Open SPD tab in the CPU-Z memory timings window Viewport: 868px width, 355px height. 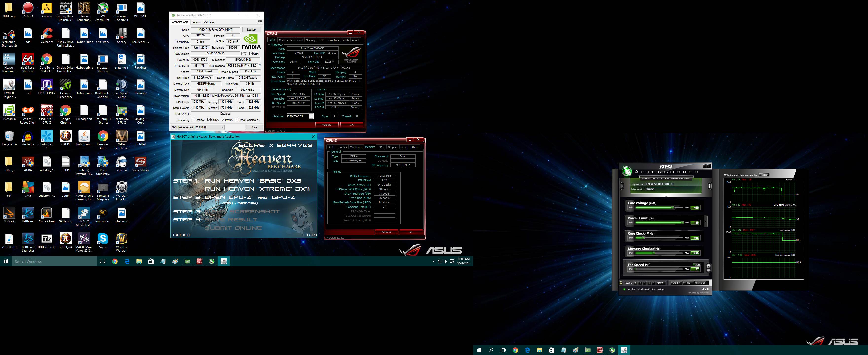[381, 147]
